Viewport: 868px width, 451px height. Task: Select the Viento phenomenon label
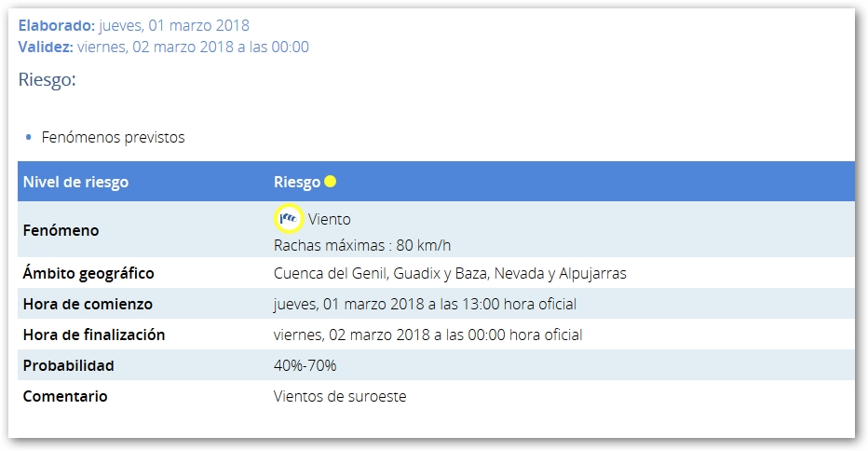tap(329, 219)
